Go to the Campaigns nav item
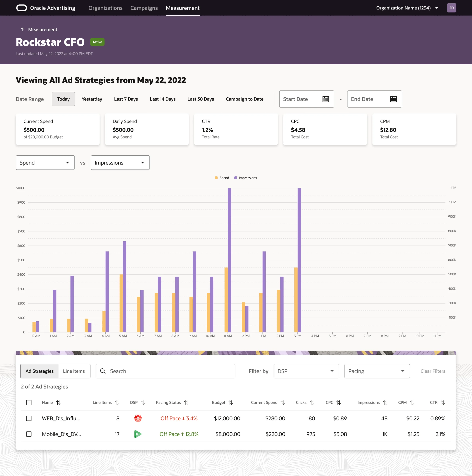 click(x=144, y=8)
